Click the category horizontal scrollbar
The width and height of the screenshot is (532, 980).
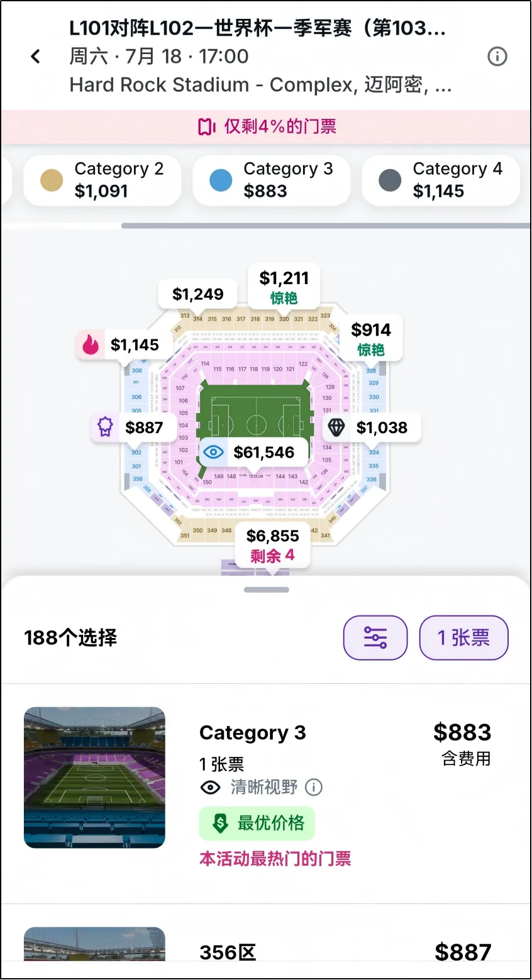(x=326, y=226)
